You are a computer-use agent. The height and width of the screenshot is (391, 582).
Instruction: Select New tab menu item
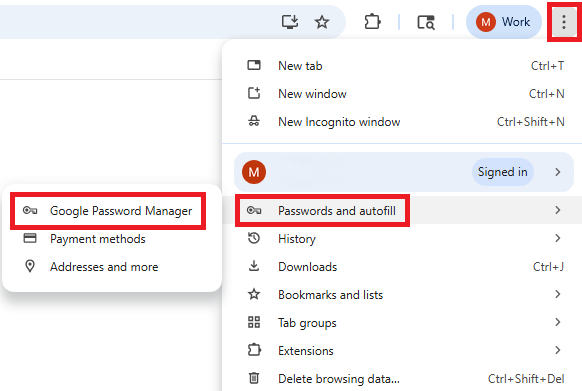(x=402, y=66)
